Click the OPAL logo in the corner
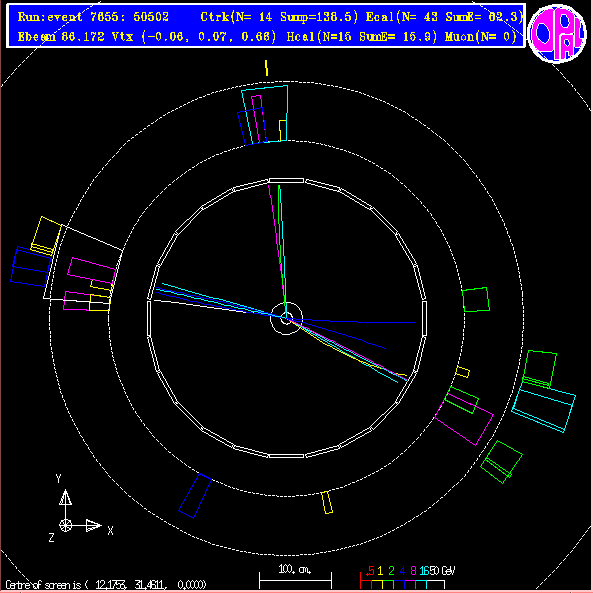Image resolution: width=593 pixels, height=593 pixels. point(557,33)
